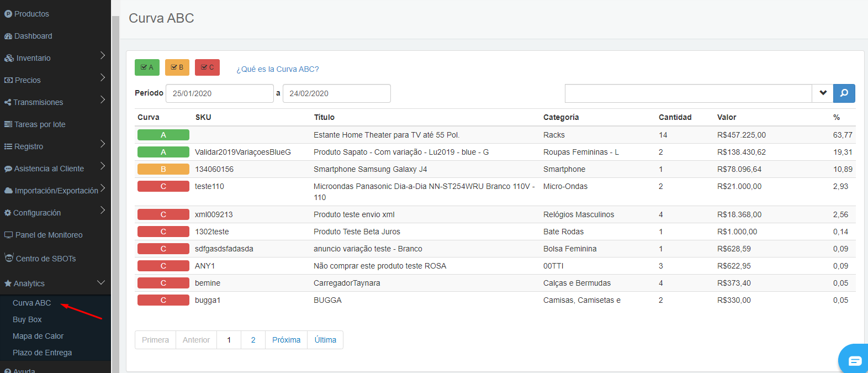Click the Tareas por lote icon
868x373 pixels.
coord(8,124)
